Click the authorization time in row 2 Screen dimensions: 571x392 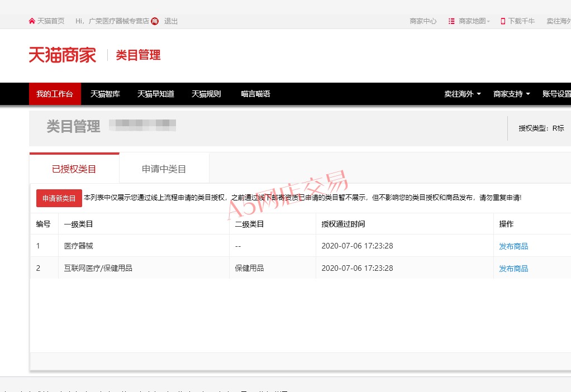[357, 268]
